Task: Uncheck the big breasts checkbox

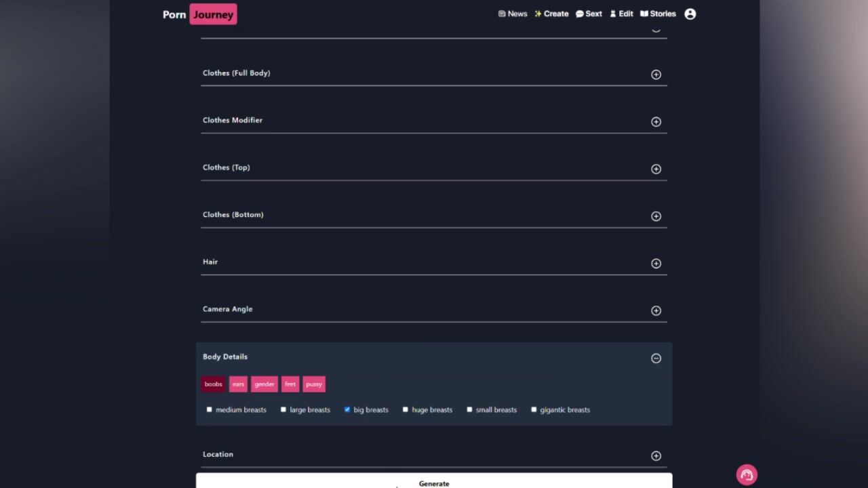Action: pyautogui.click(x=347, y=409)
